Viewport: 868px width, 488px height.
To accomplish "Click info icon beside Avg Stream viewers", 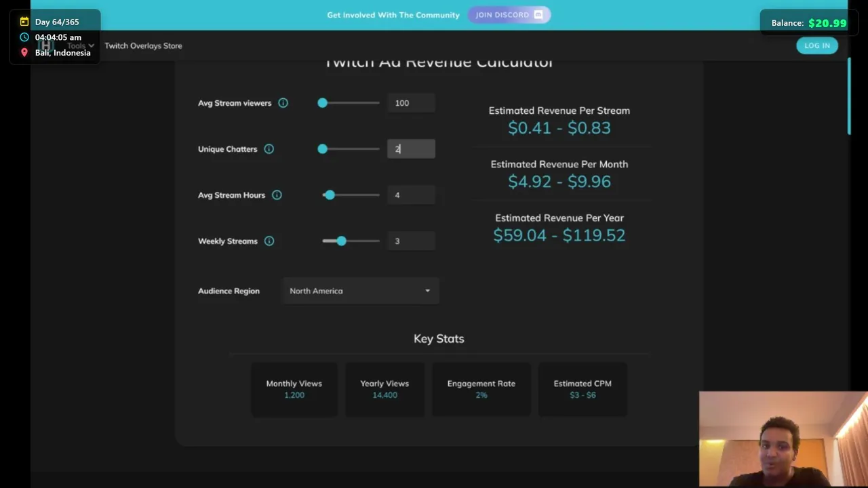I will (x=283, y=103).
